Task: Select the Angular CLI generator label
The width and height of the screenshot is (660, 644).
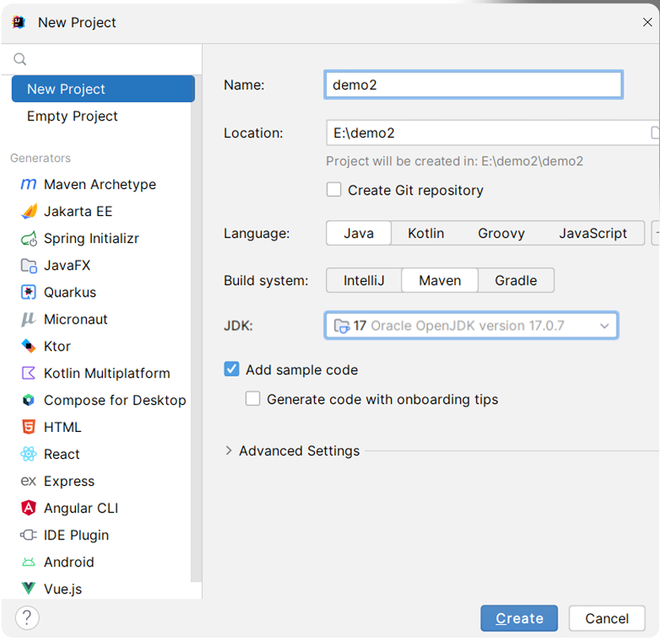Action: 81,508
